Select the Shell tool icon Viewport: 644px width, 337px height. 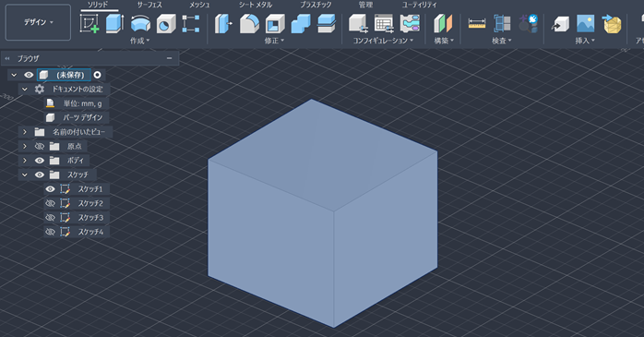(275, 23)
